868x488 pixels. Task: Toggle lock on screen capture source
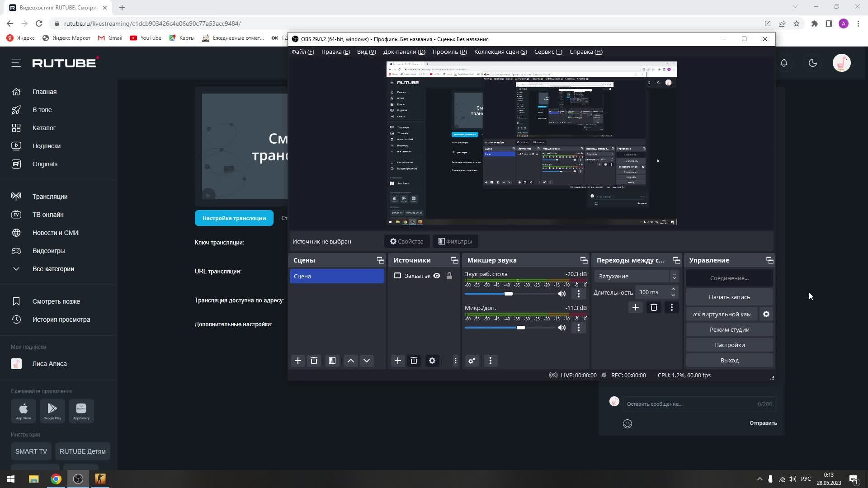tap(449, 276)
